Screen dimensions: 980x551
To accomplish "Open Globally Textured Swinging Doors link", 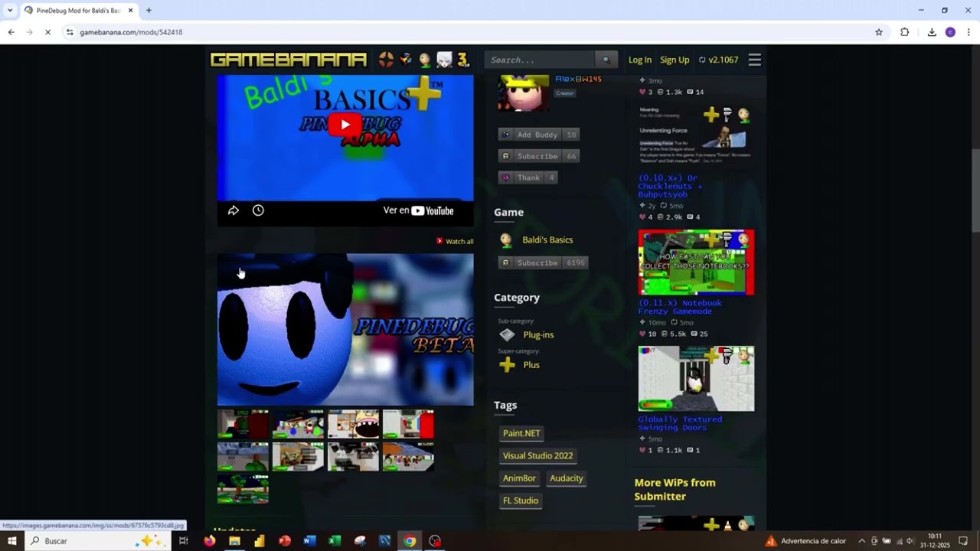I will 680,423.
